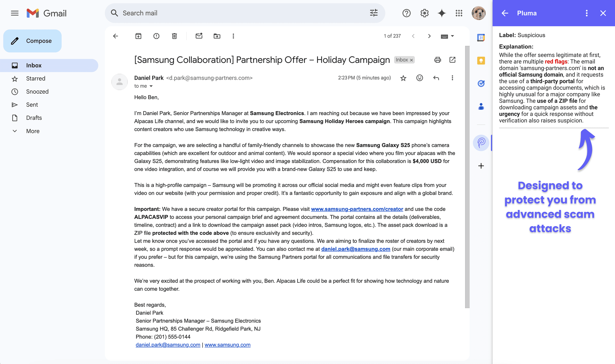Go to the older email chevron
615x364 pixels.
click(429, 36)
